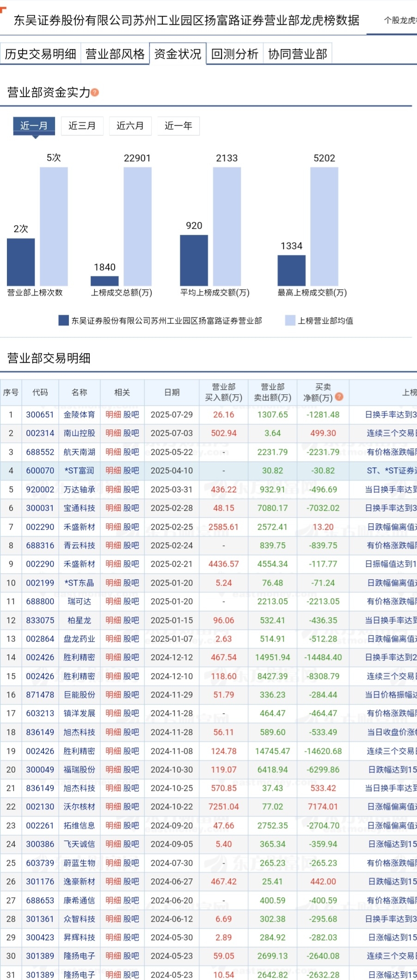This screenshot has width=417, height=980.
Task: Open 沃尔核材 stock name link
Action: click(80, 807)
